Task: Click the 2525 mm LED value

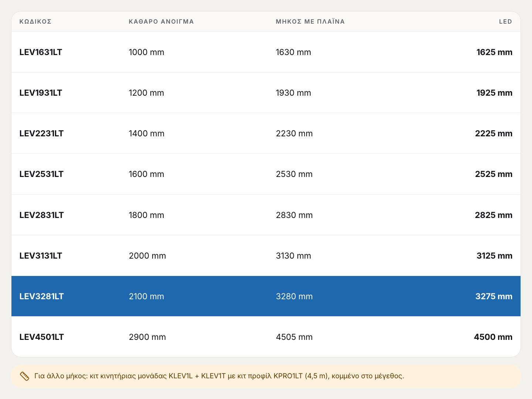Action: click(494, 174)
